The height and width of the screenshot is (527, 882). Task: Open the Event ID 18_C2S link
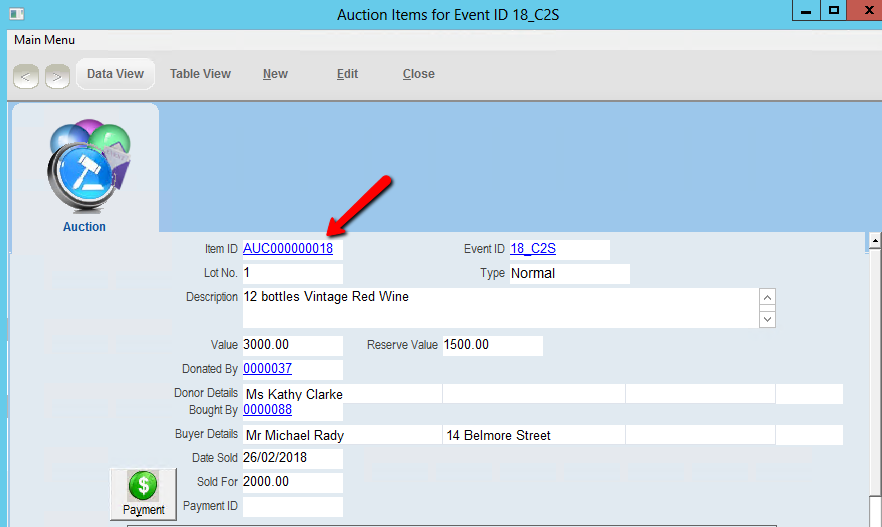[x=533, y=249]
